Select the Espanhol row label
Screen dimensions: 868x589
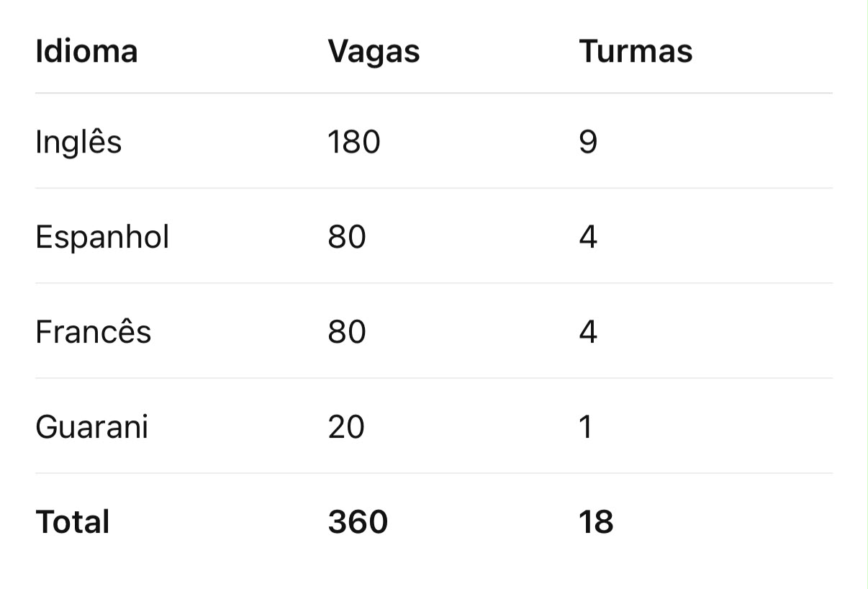pyautogui.click(x=102, y=238)
